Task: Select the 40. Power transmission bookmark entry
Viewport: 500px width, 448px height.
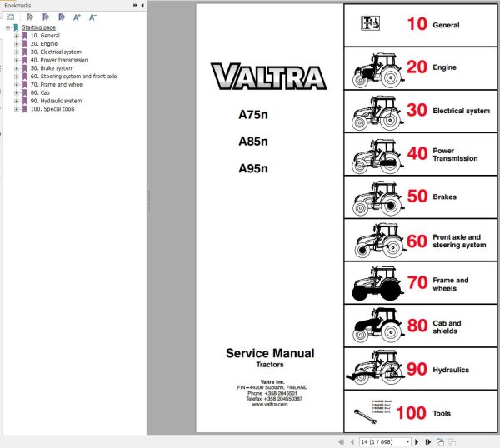Action: coord(59,60)
